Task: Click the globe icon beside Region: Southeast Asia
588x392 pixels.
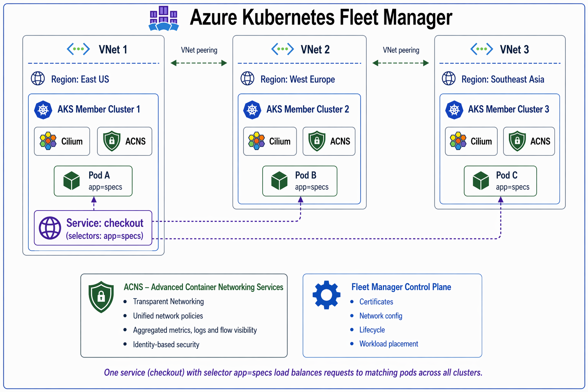Action: pos(449,78)
